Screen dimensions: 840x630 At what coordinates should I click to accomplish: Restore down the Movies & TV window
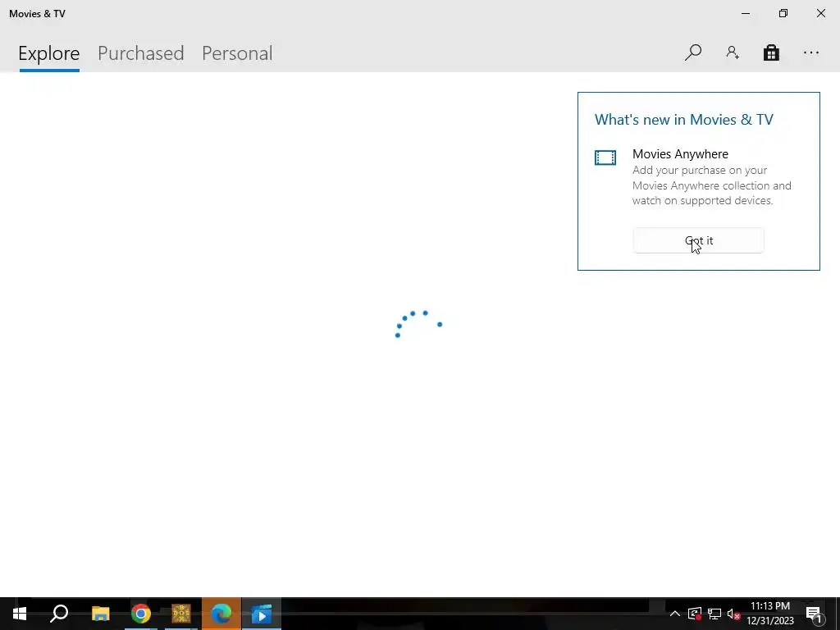(783, 13)
